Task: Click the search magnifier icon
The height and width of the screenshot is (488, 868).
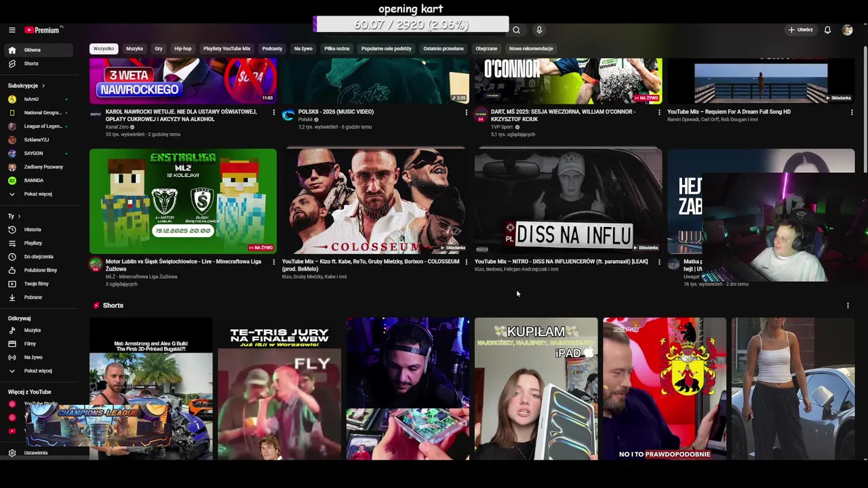Action: pos(516,30)
